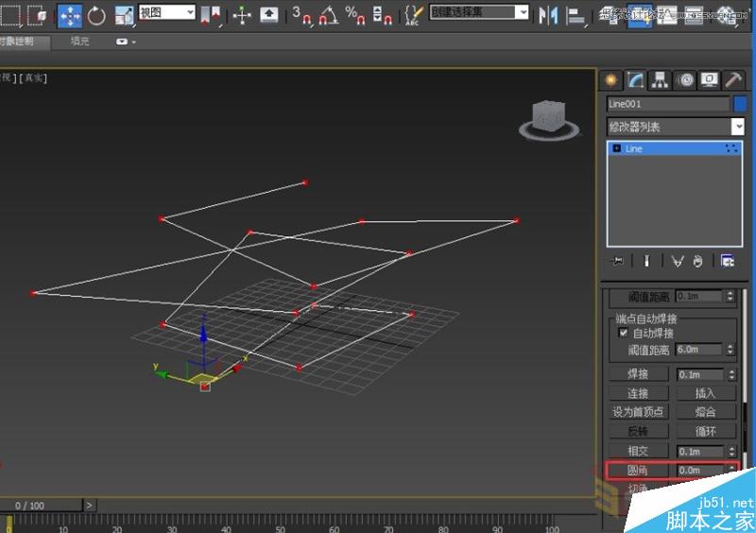Click the blue object color swatch
The height and width of the screenshot is (533, 756).
[x=740, y=104]
